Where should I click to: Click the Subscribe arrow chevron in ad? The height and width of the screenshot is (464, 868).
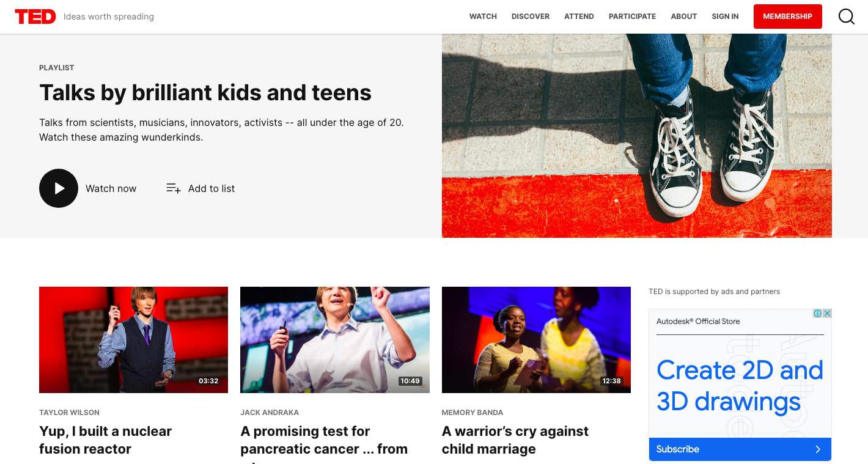pos(818,449)
